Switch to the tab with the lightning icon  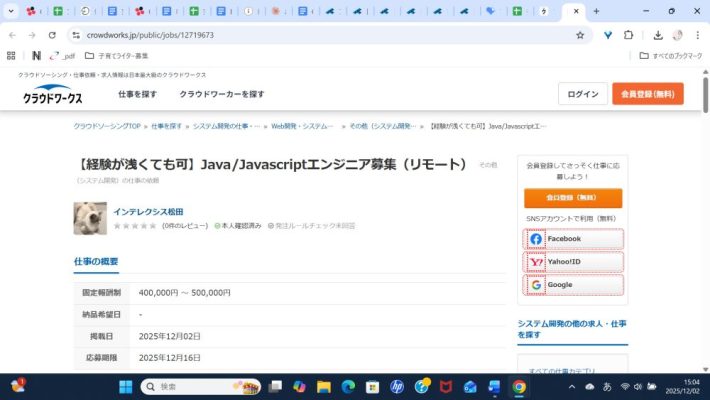544,11
